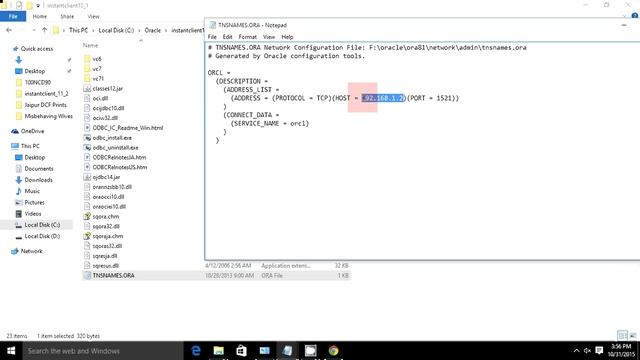640x360 pixels.
Task: Click the Explorer back arrow
Action: pos(9,30)
